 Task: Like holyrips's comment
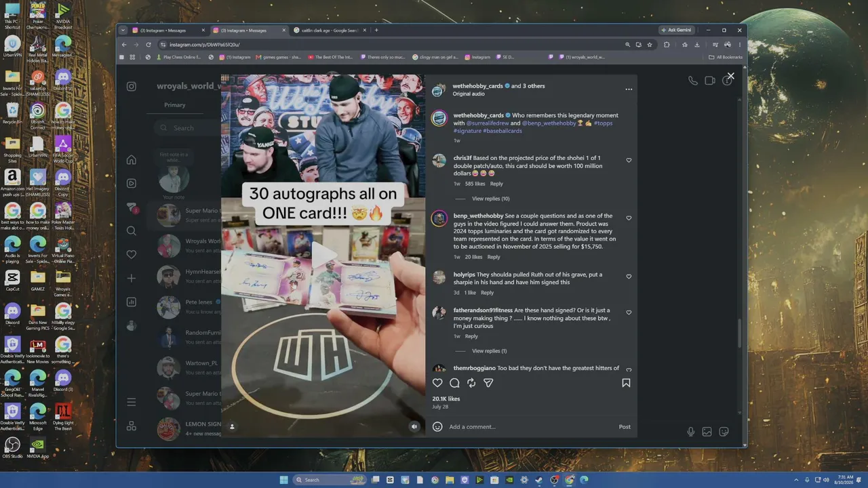[x=629, y=277]
